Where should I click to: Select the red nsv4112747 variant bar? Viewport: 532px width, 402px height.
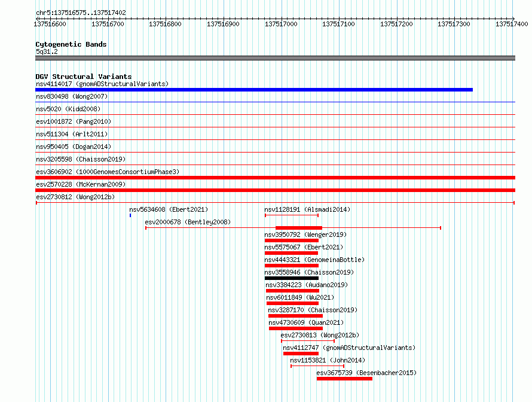tap(301, 354)
